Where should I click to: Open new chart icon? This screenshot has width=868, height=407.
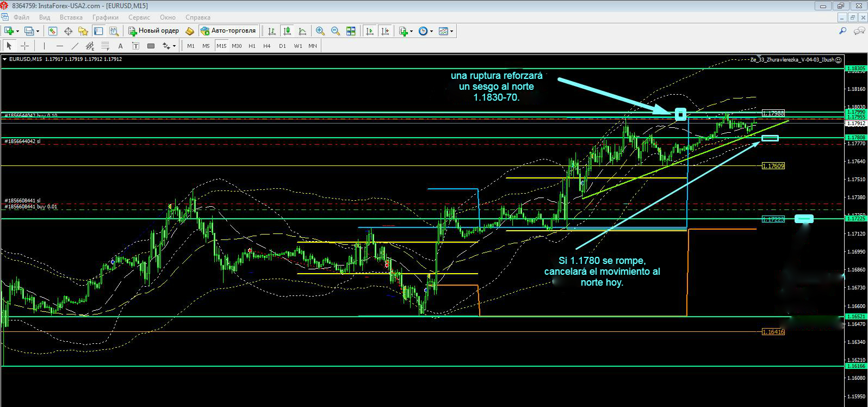pyautogui.click(x=9, y=31)
